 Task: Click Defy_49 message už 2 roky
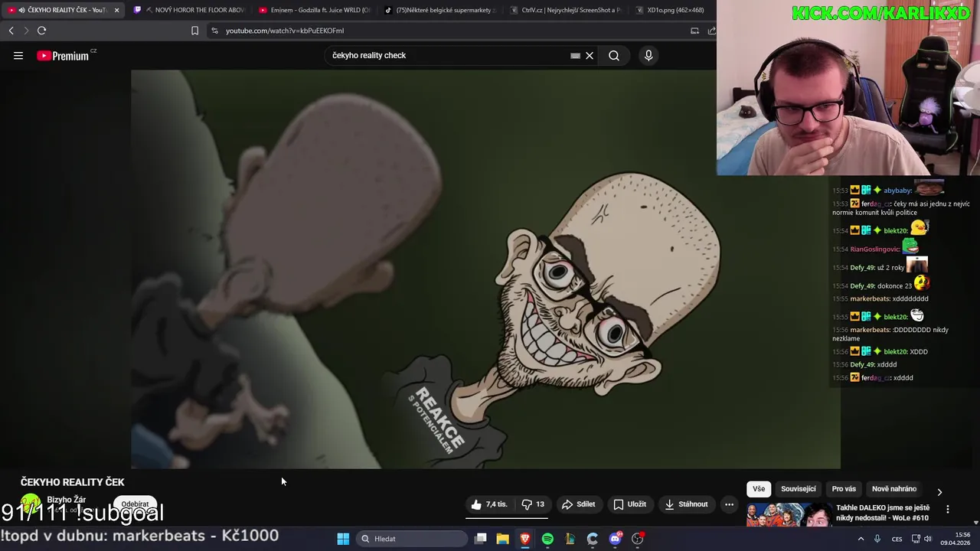click(880, 268)
